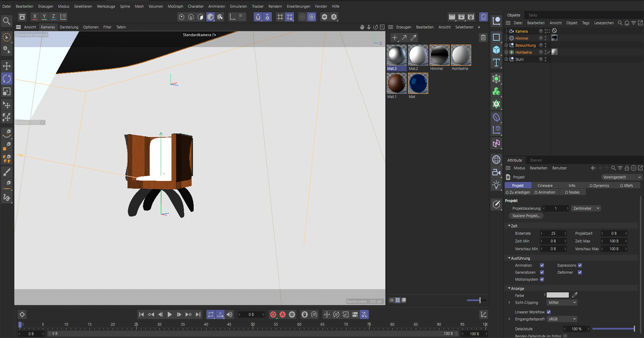
Task: Click autokeying button in timeline
Action: click(282, 315)
